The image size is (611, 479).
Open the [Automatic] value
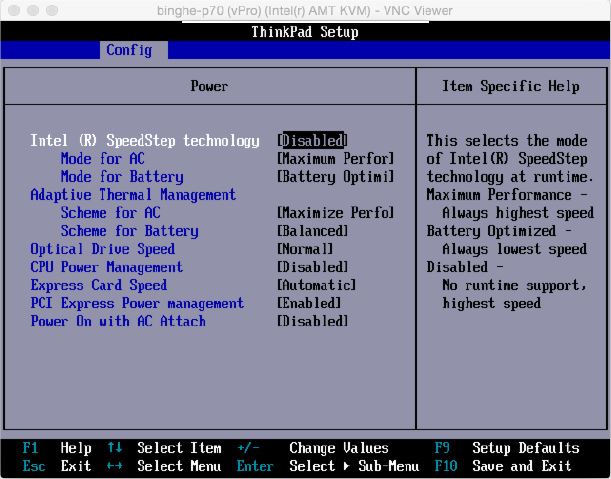pos(316,285)
